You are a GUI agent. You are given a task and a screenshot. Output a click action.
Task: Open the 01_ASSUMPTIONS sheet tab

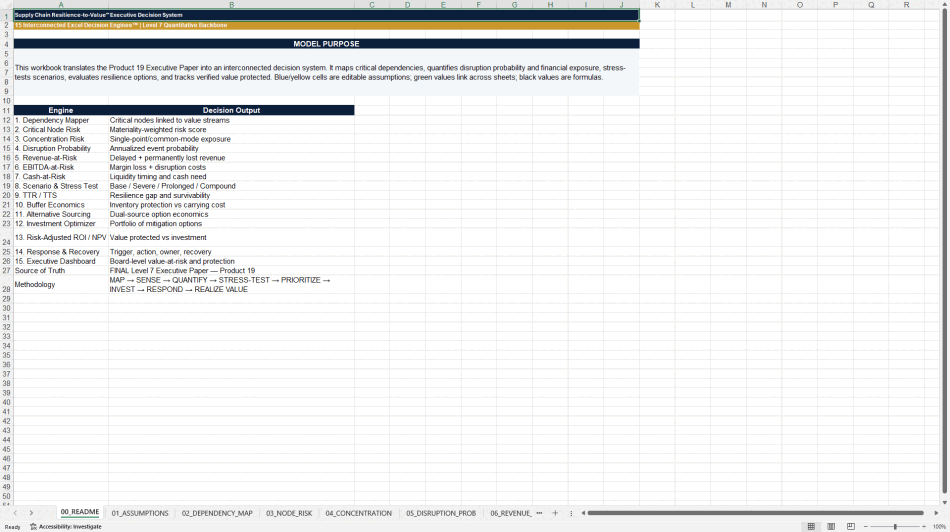tap(140, 513)
